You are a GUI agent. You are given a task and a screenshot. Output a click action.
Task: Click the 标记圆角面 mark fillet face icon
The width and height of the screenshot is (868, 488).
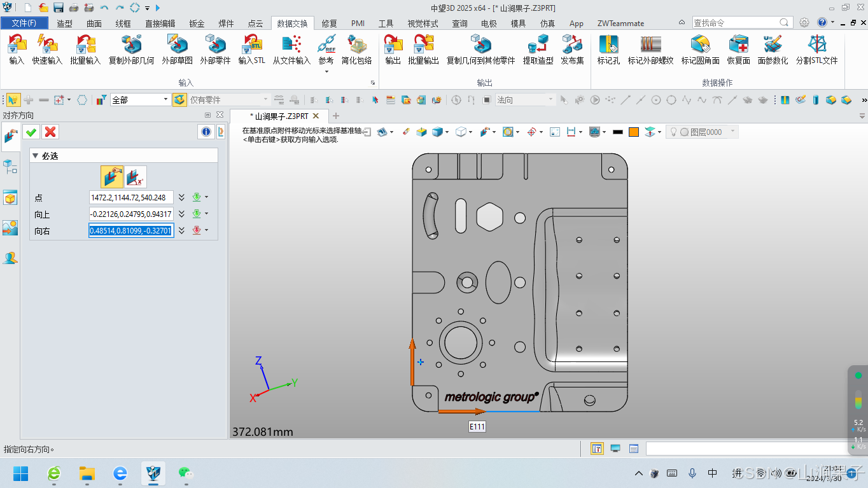click(x=700, y=50)
